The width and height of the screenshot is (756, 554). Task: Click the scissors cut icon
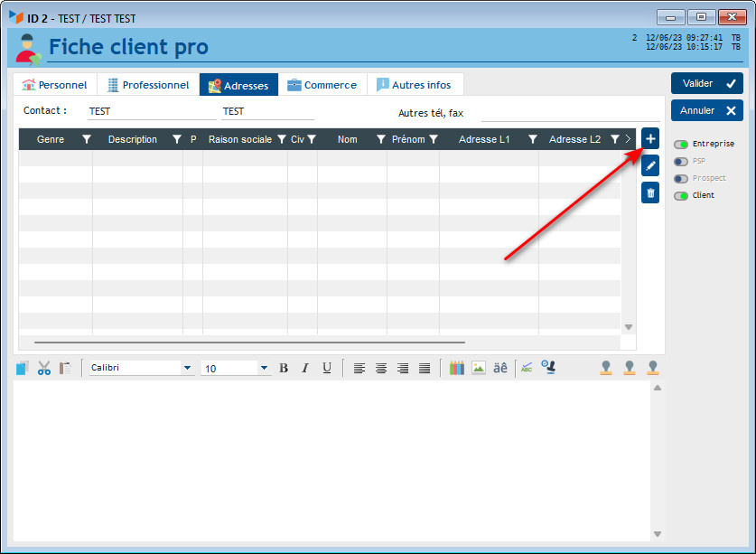coord(43,368)
